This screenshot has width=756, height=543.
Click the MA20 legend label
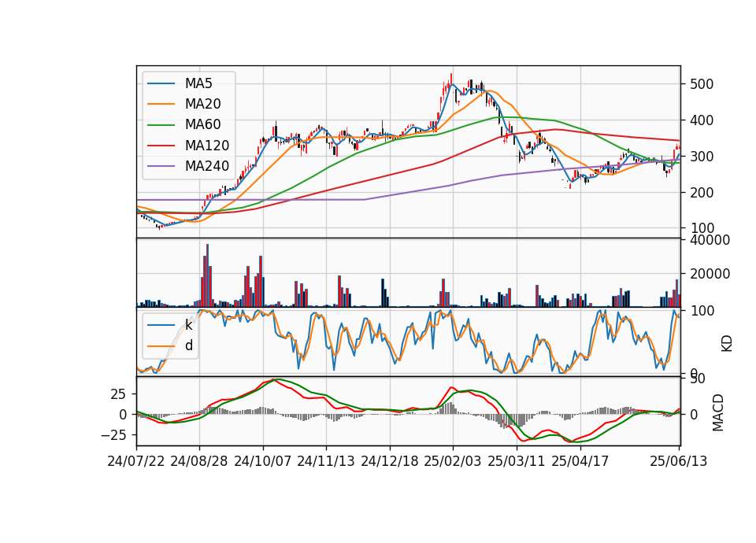click(202, 104)
